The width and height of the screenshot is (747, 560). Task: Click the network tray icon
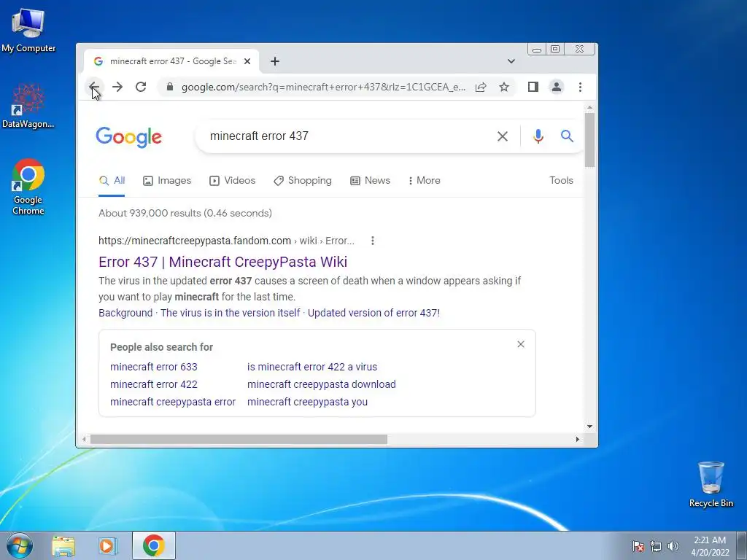point(656,546)
